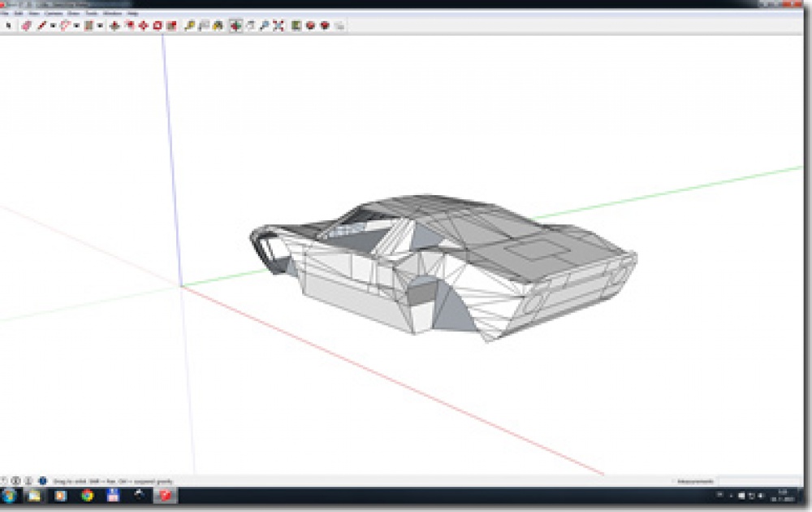The width and height of the screenshot is (812, 512).
Task: Choose the Paint Bucket tool
Action: pyautogui.click(x=218, y=25)
